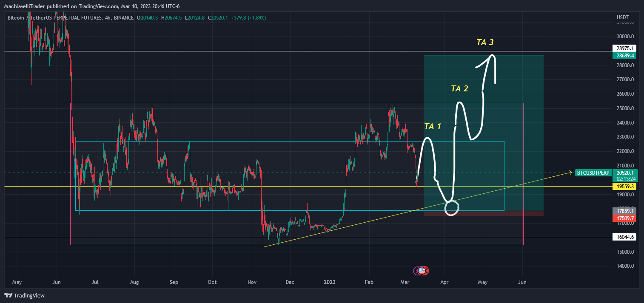Select the TA 2 text annotation
This screenshot has height=303, width=644.
click(x=459, y=88)
